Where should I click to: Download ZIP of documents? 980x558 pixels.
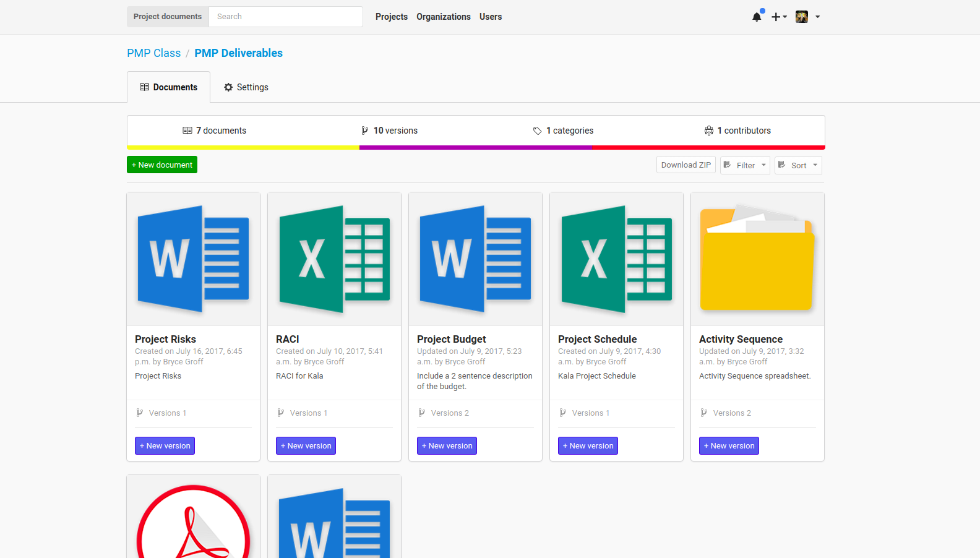pyautogui.click(x=686, y=165)
